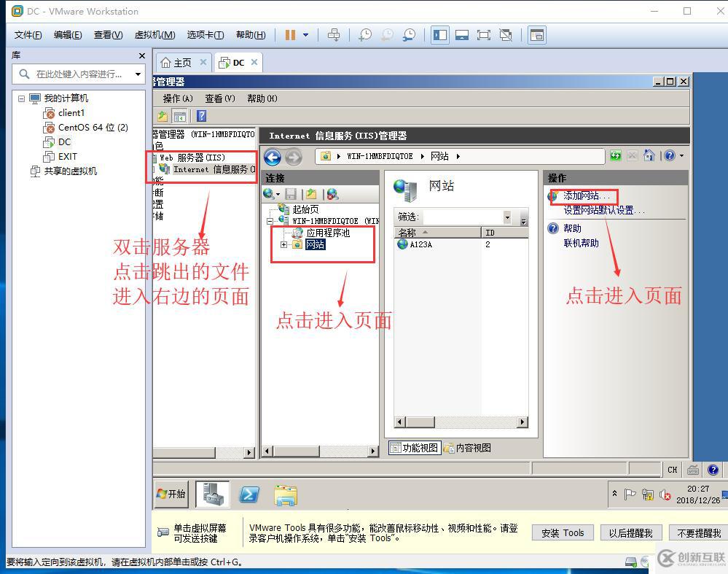Sort by the ID column header
This screenshot has height=574, width=728.
point(505,233)
